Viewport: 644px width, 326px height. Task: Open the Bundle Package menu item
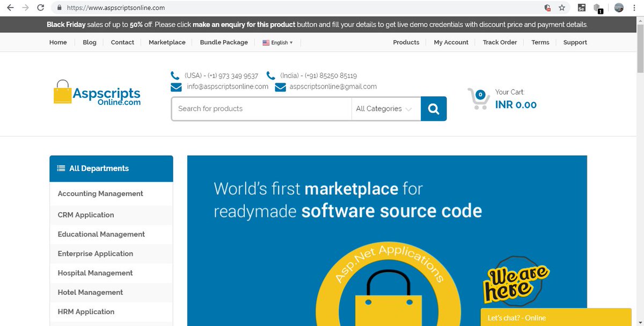224,42
